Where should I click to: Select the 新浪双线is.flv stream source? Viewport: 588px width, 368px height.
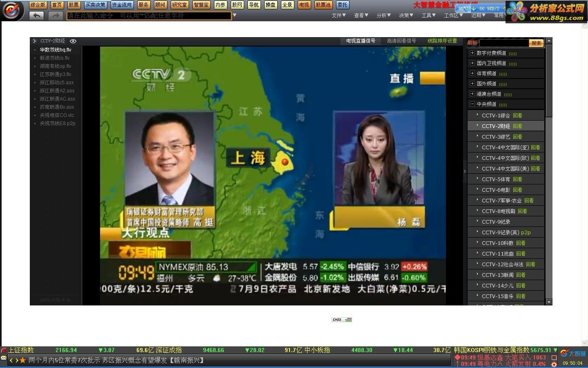[x=55, y=58]
